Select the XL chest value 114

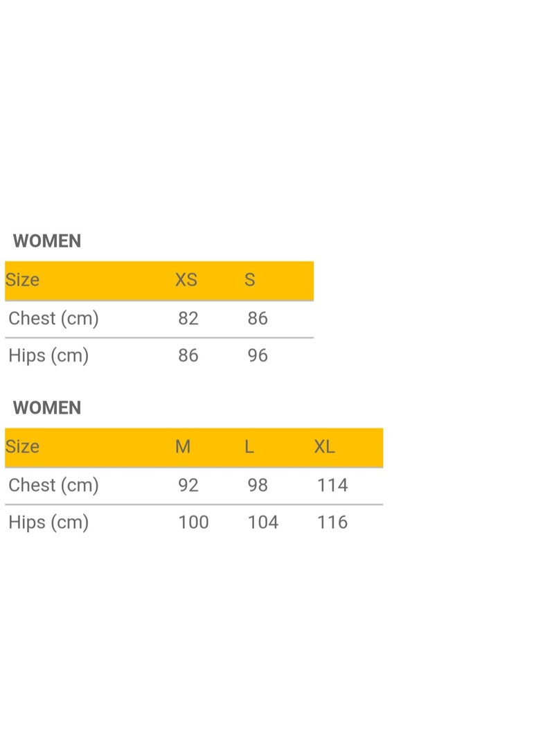click(332, 485)
